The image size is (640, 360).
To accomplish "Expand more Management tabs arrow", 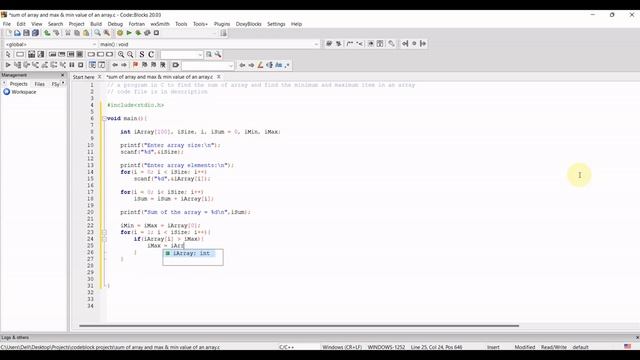I will coord(63,83).
